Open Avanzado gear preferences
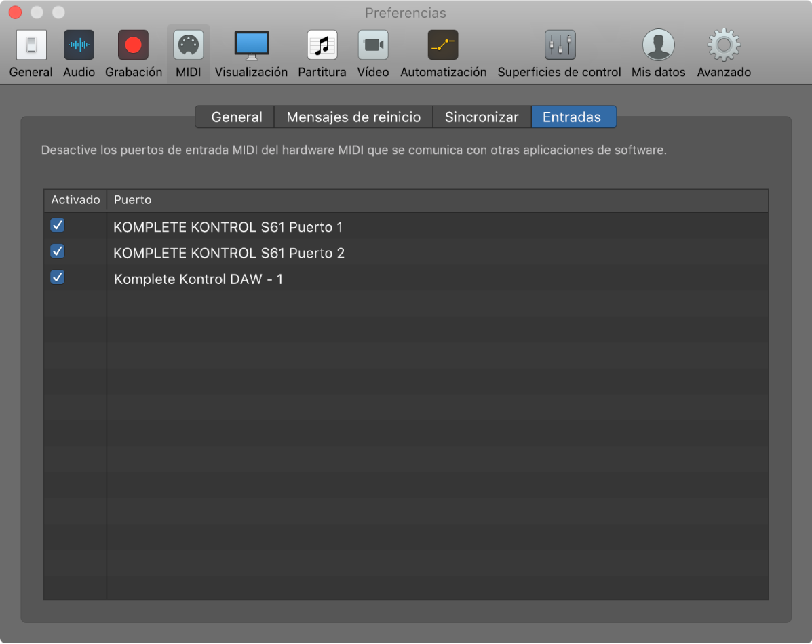 click(724, 45)
